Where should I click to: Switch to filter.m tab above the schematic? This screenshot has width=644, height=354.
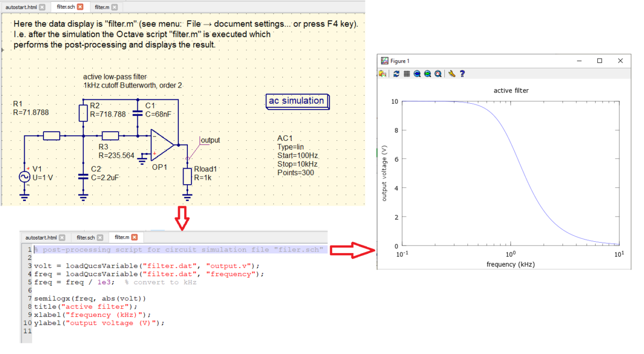101,7
